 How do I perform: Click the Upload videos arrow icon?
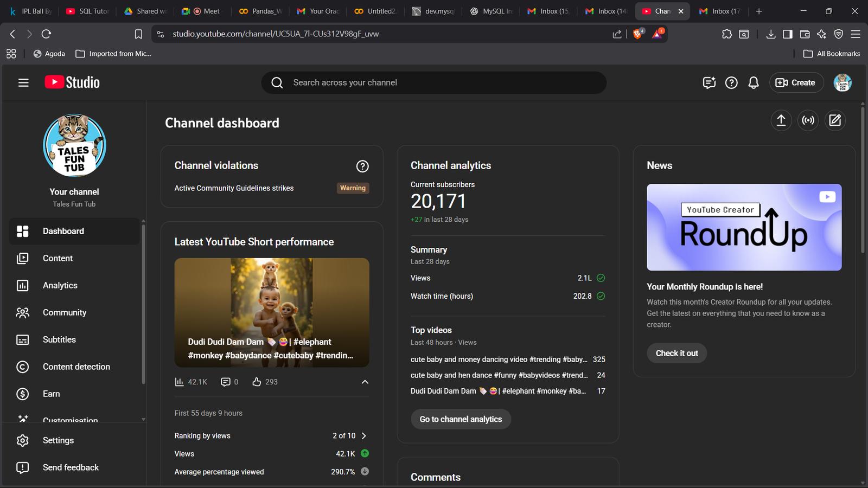[781, 120]
